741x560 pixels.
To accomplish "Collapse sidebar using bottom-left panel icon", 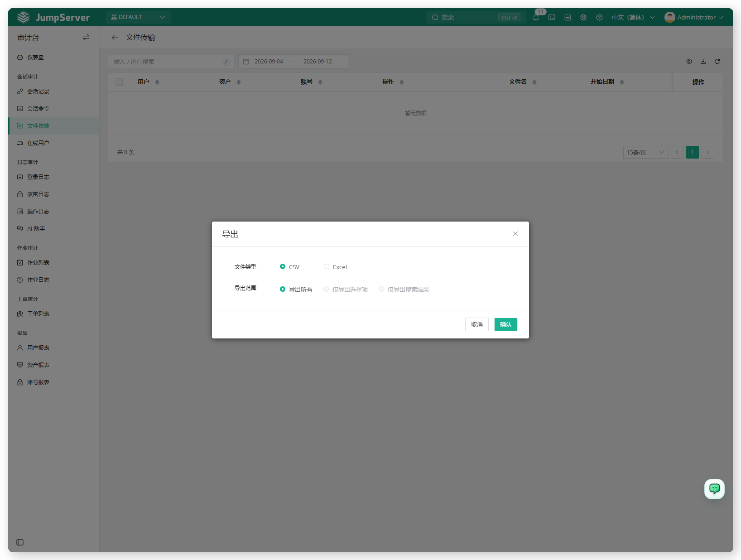I will point(20,542).
